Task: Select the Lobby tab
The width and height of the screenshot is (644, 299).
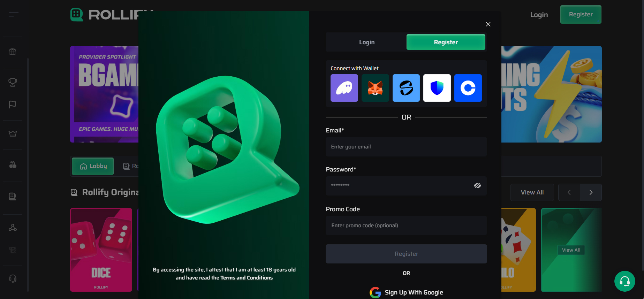Action: [93, 166]
